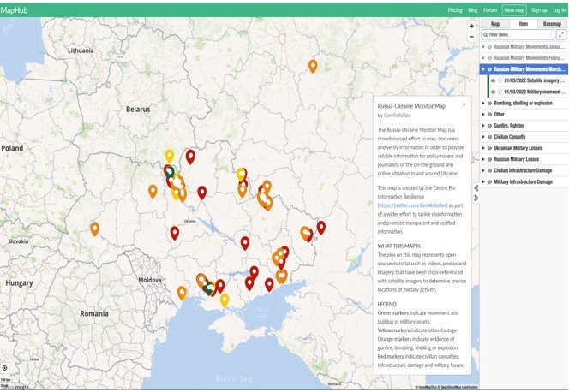The image size is (569, 392).
Task: Click the Filter items search field
Action: tap(518, 34)
